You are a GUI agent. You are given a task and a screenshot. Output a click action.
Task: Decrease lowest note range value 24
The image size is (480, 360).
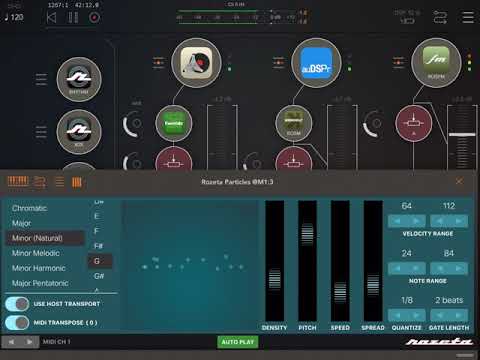[397, 268]
